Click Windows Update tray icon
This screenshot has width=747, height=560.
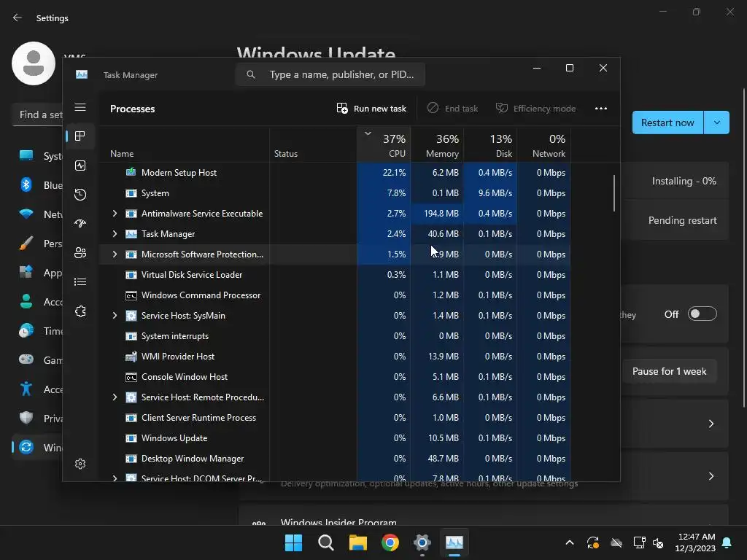tap(592, 542)
